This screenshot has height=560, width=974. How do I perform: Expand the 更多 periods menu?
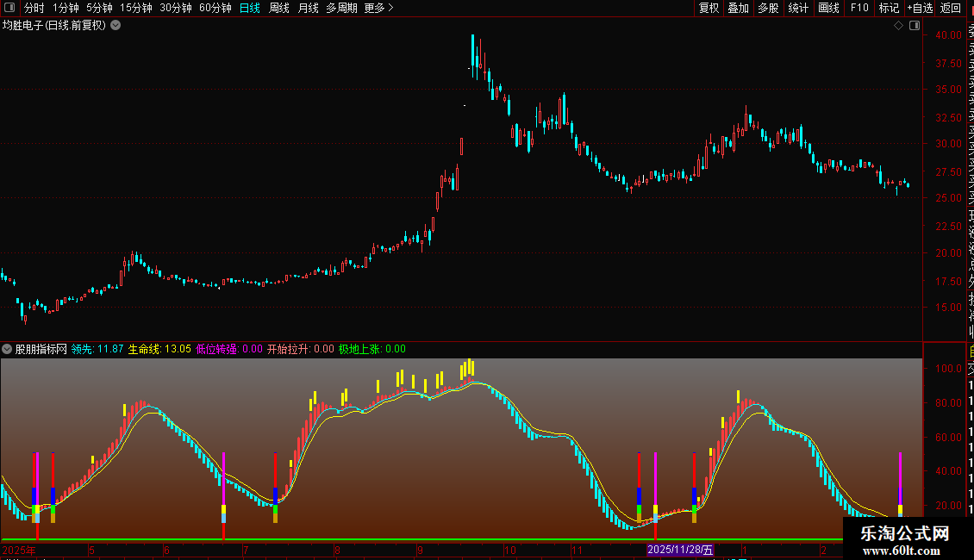click(379, 8)
